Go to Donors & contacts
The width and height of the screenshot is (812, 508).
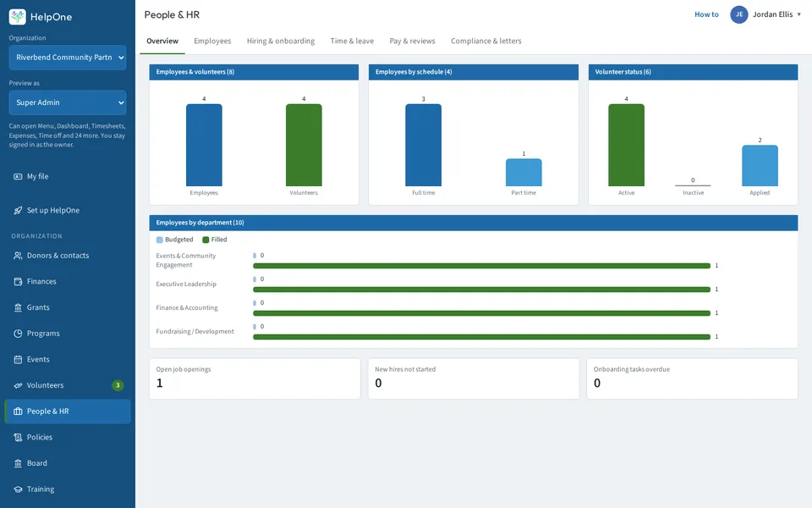[68, 256]
